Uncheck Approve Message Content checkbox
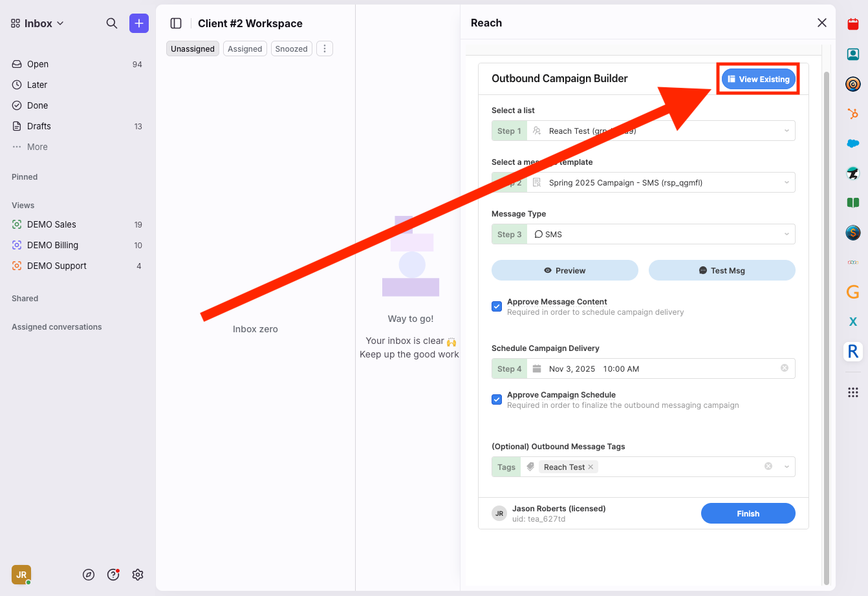Image resolution: width=868 pixels, height=596 pixels. pyautogui.click(x=497, y=306)
